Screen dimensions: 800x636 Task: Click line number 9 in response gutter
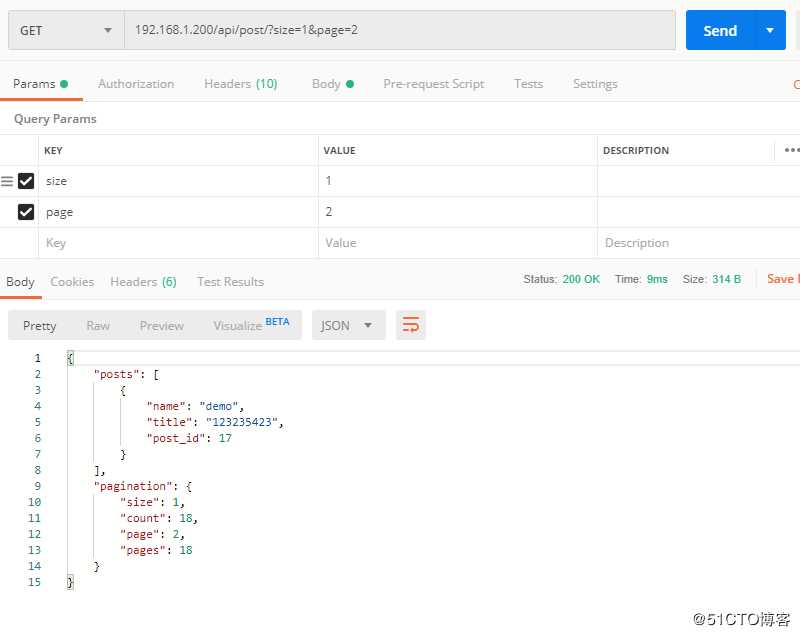[37, 486]
